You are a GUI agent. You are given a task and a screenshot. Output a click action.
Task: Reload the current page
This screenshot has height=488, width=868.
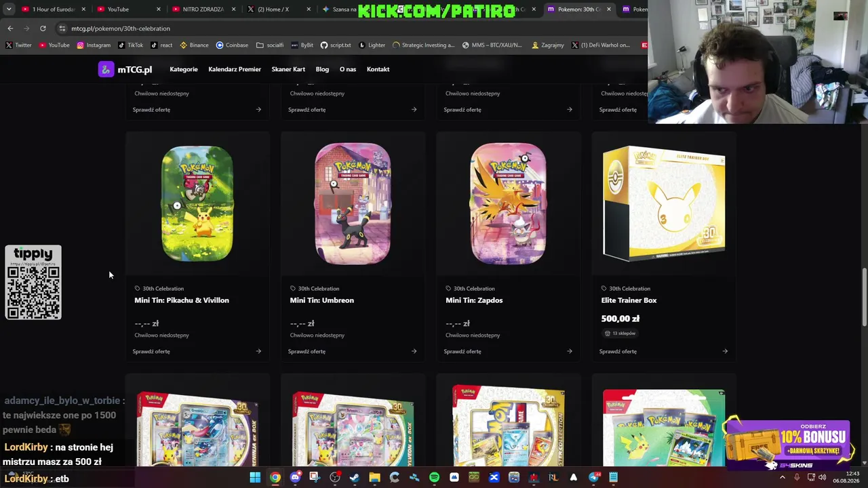tap(43, 28)
